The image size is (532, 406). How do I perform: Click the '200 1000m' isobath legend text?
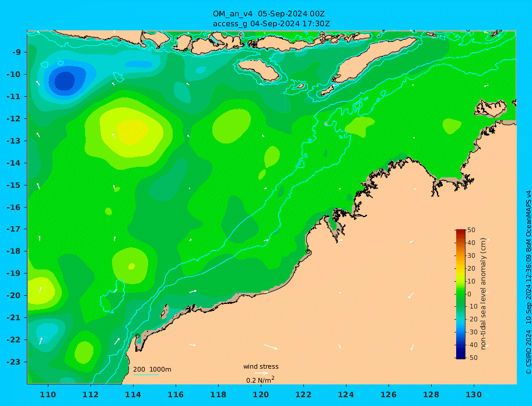coord(152,369)
